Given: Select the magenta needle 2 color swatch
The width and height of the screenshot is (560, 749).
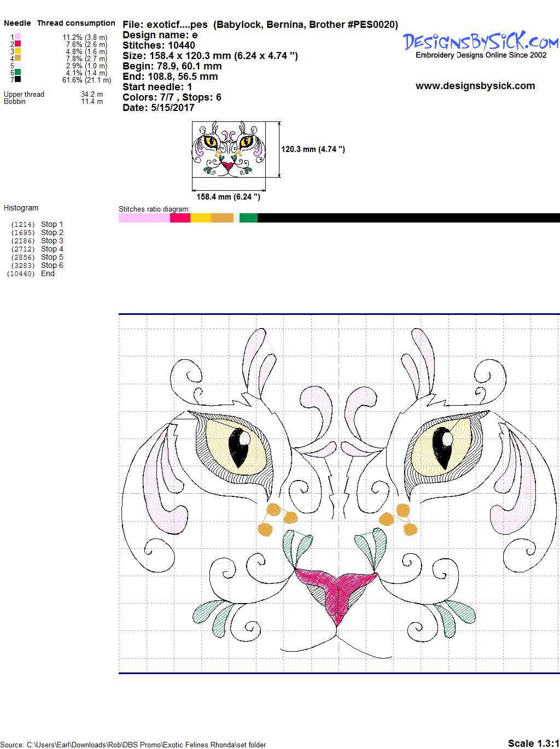Looking at the screenshot, I should 18,44.
